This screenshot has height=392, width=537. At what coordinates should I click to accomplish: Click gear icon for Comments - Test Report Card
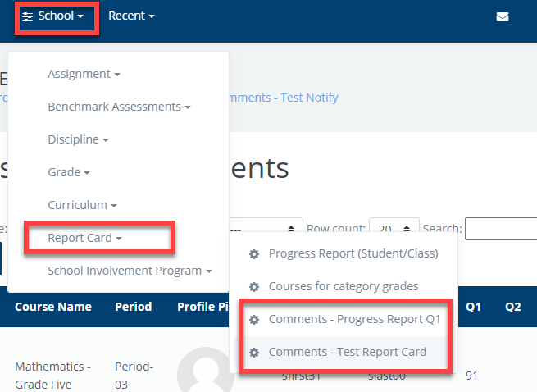click(254, 353)
